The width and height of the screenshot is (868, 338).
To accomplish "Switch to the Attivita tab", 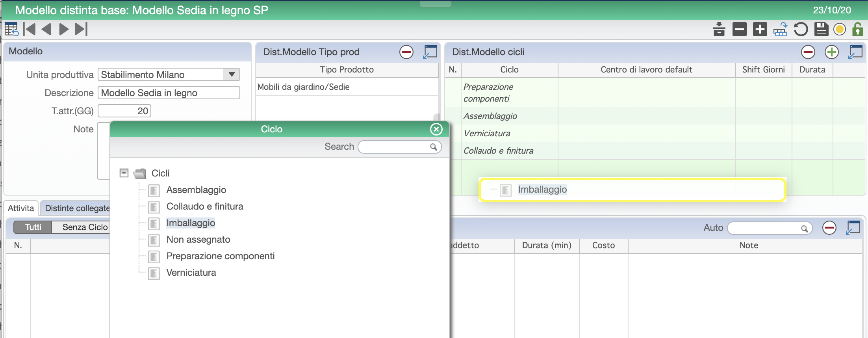I will coord(21,208).
